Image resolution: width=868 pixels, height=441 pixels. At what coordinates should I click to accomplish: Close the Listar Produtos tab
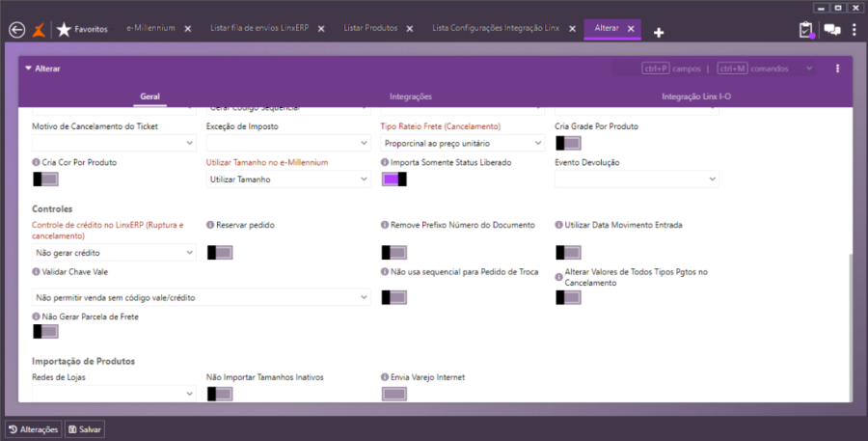[410, 28]
